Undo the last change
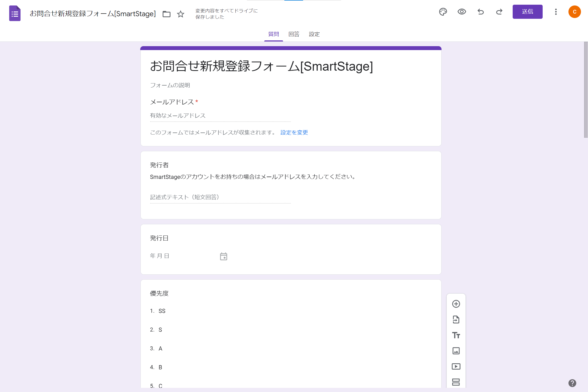 tap(481, 12)
